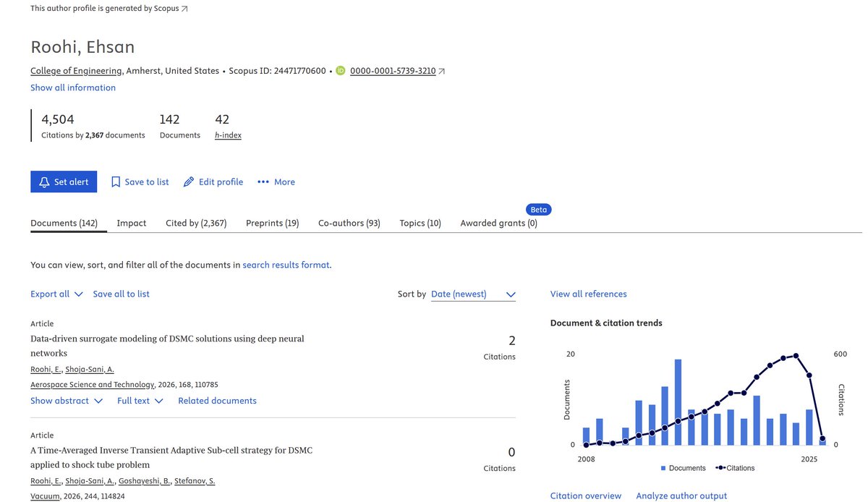The height and width of the screenshot is (502, 868).
Task: Click the Scopus external link arrow icon
Action: pos(184,9)
